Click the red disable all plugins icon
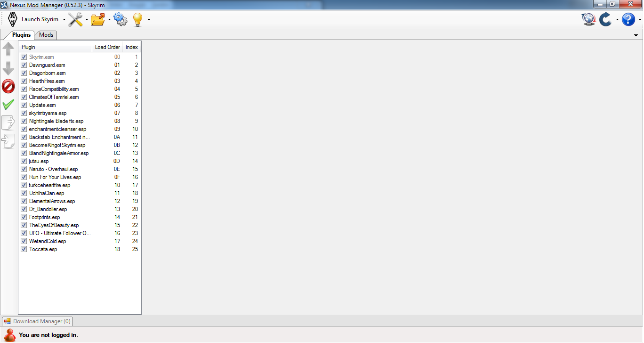 pyautogui.click(x=8, y=86)
